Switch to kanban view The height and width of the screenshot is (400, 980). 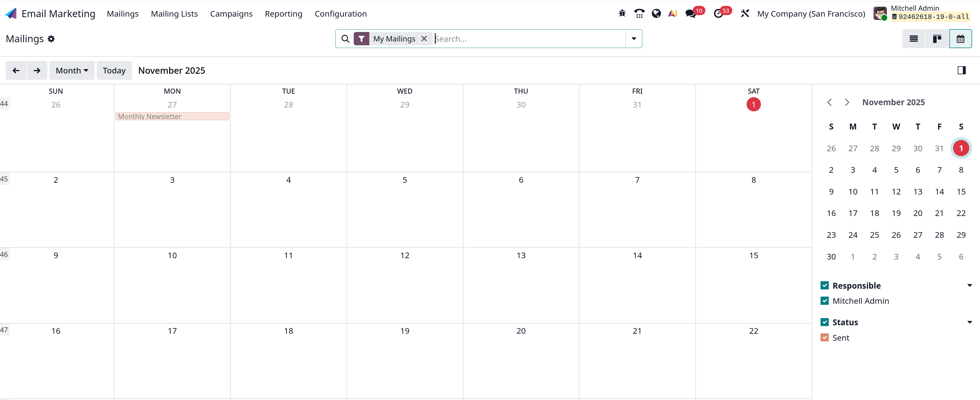click(x=937, y=39)
